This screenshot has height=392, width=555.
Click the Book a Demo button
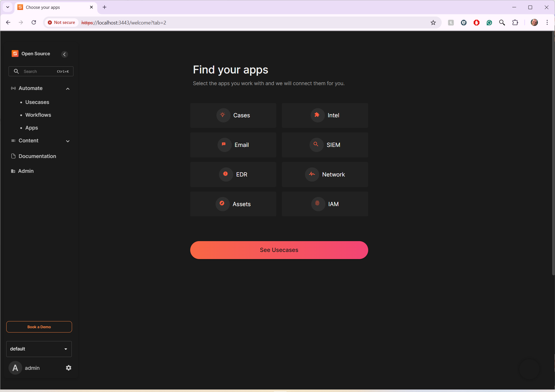[x=39, y=327]
